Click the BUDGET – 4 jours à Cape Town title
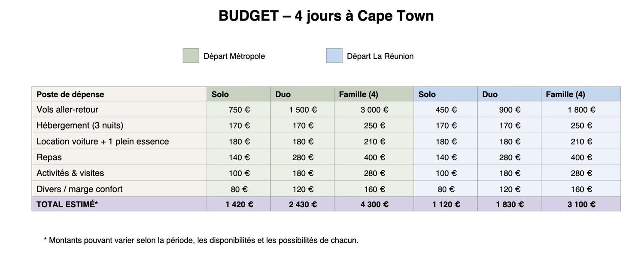The height and width of the screenshot is (260, 644). [326, 16]
